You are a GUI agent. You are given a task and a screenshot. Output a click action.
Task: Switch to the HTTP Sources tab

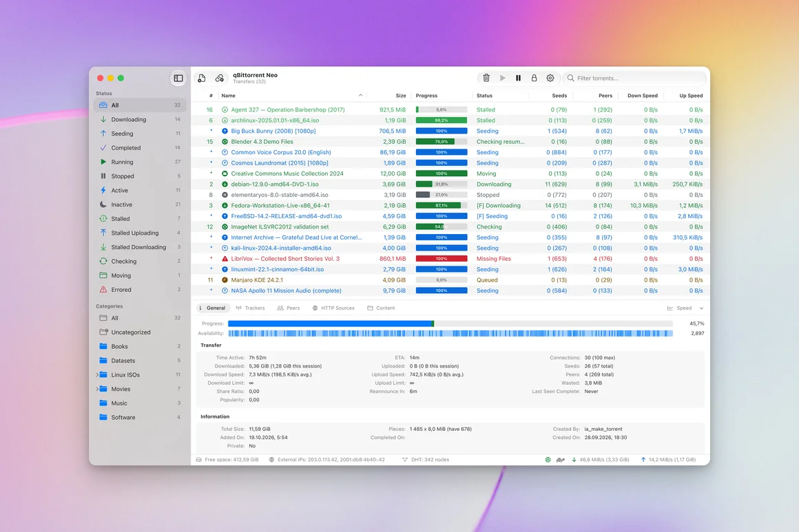tap(333, 308)
